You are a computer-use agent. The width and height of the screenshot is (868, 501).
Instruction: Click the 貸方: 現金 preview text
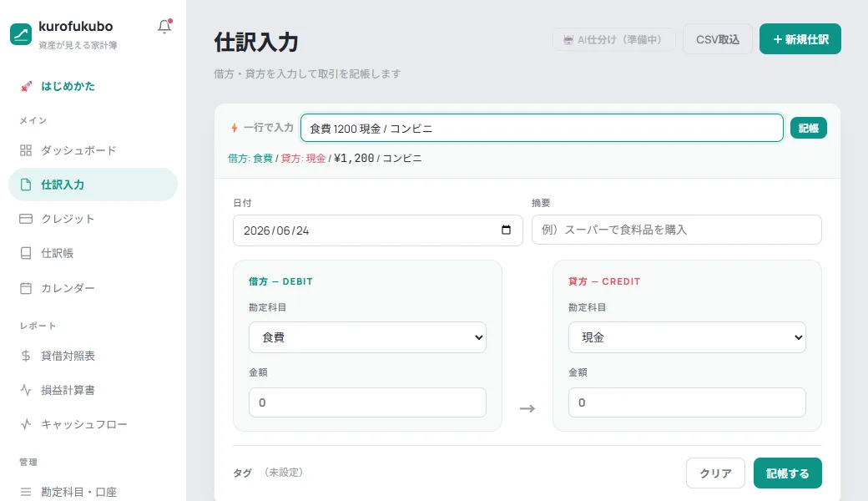click(303, 159)
